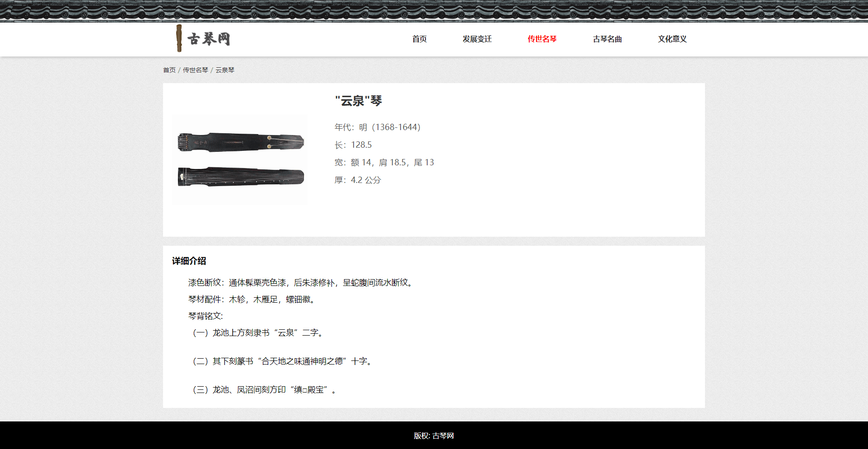This screenshot has width=868, height=449.
Task: Click the "云泉"琴 title heading
Action: (359, 101)
